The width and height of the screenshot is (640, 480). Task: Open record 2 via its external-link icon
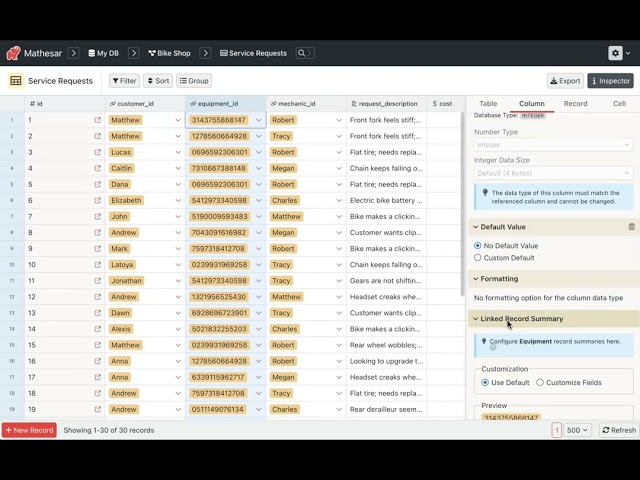coord(97,136)
